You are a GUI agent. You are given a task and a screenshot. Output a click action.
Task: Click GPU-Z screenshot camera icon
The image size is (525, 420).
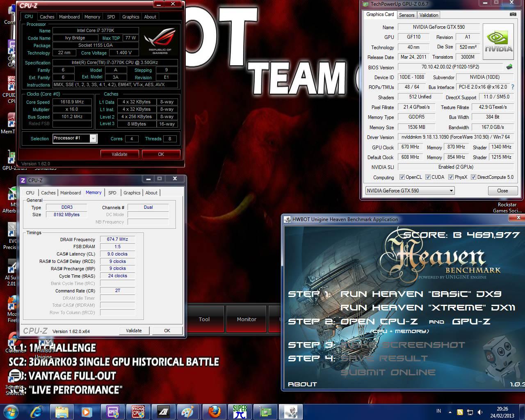513,14
